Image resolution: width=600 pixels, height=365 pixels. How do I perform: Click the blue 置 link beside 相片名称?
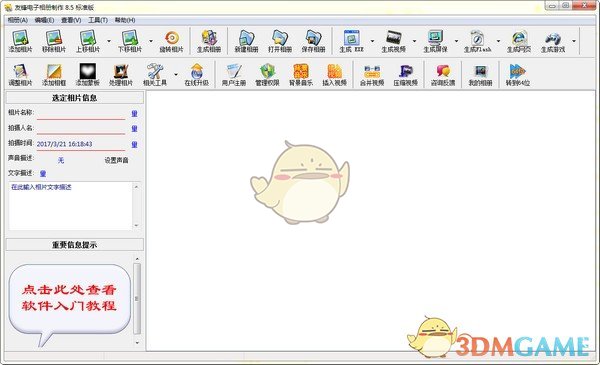point(134,114)
